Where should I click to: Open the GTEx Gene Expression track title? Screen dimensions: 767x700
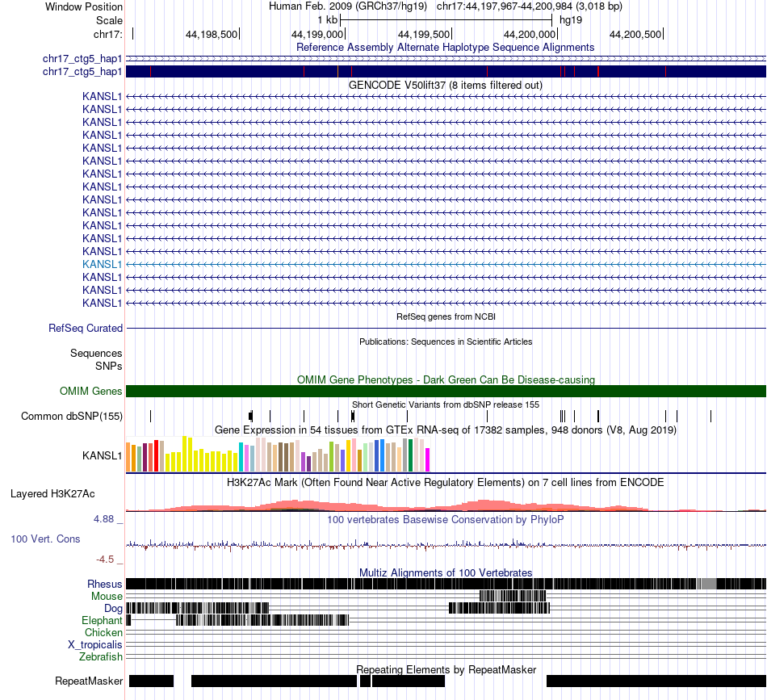click(446, 430)
